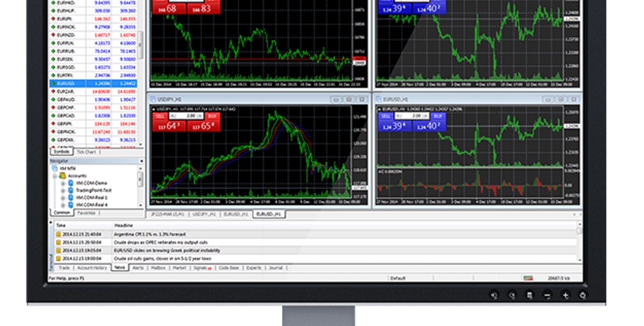
Task: Switch to the Mailbox terminal tab
Action: (158, 268)
